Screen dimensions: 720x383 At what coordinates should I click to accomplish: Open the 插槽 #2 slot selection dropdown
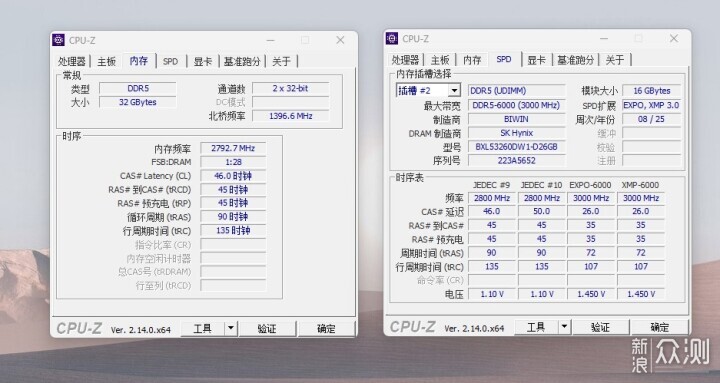pyautogui.click(x=454, y=90)
